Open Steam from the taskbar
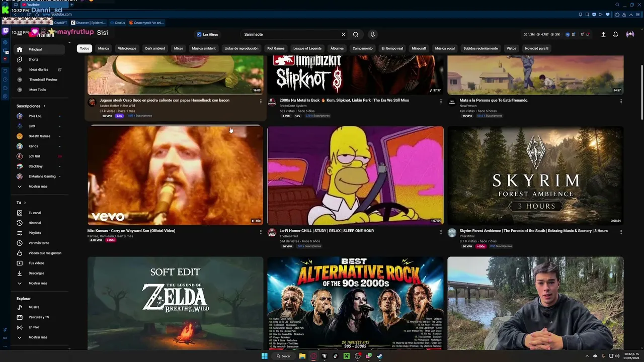Screen dimensions: 644x362 pyautogui.click(x=380, y=356)
